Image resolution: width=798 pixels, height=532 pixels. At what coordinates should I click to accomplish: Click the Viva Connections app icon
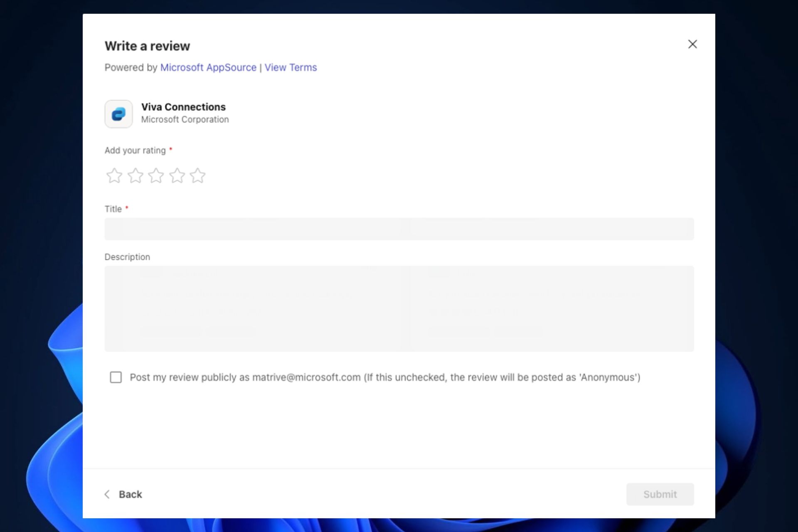click(x=118, y=113)
